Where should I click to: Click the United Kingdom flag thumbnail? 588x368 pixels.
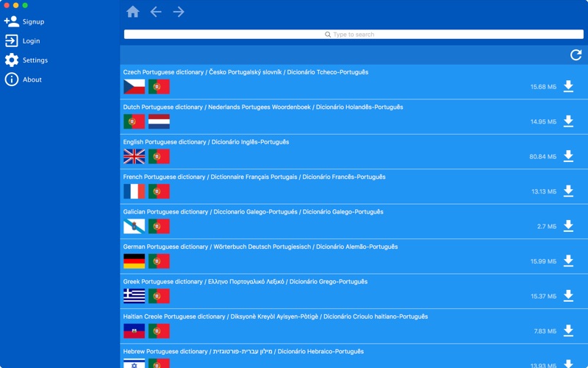[x=135, y=156]
